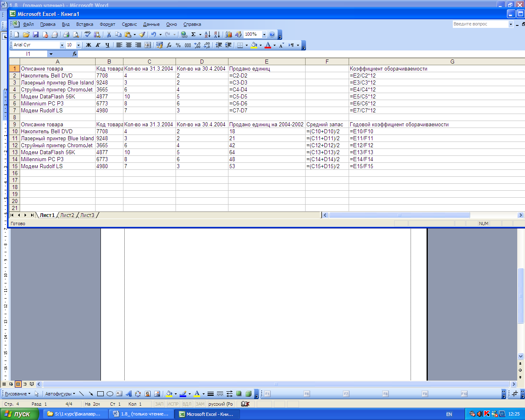Switch to Лист3 sheet tab
The height and width of the screenshot is (420, 525).
tap(87, 215)
